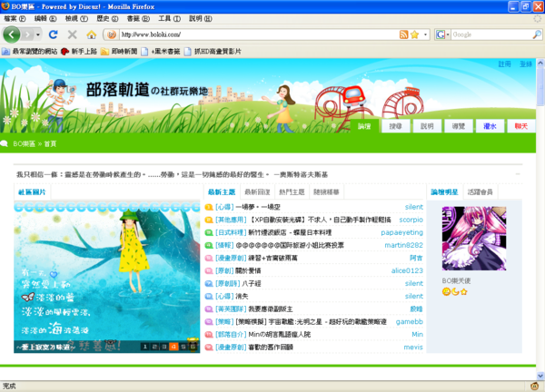Click the Google search text box
The width and height of the screenshot is (545, 392).
point(491,34)
